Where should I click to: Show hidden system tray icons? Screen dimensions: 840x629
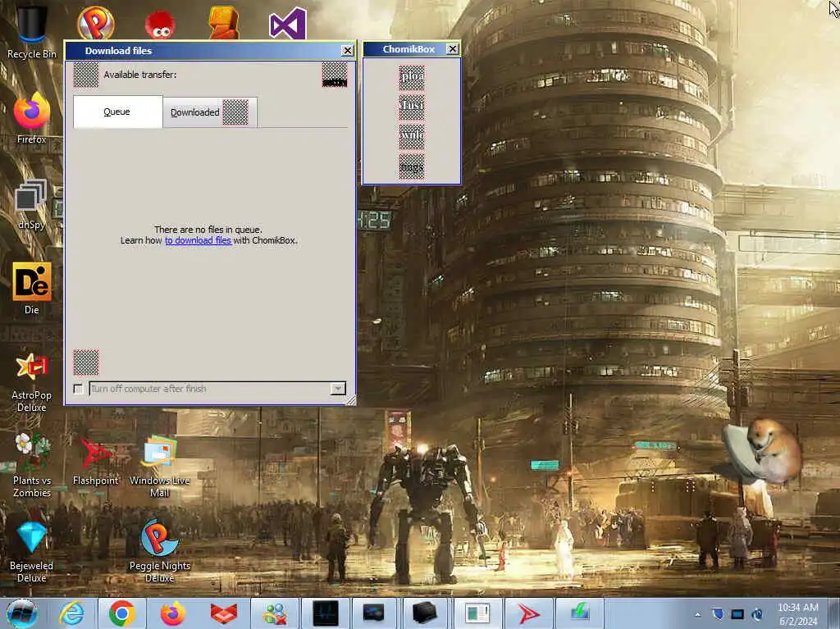click(697, 614)
